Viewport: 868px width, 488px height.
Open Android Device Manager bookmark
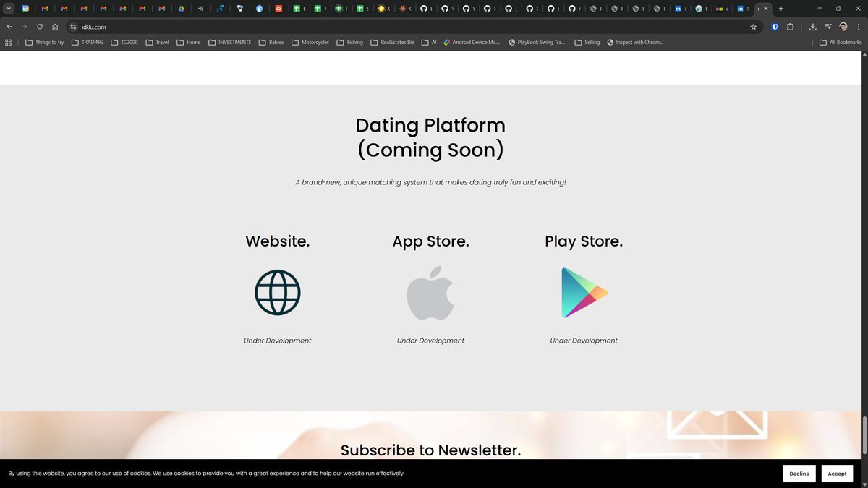[x=472, y=43]
